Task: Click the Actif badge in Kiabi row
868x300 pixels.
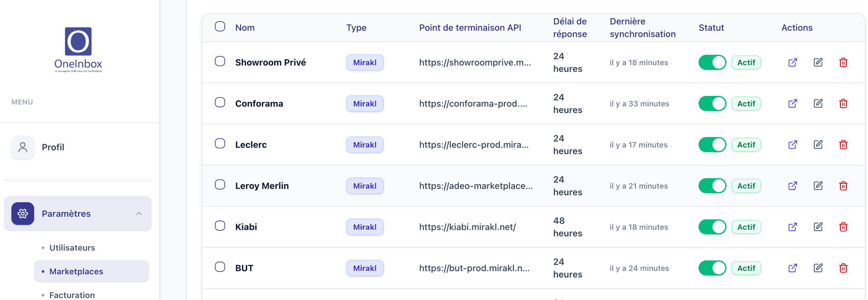Action: (746, 227)
